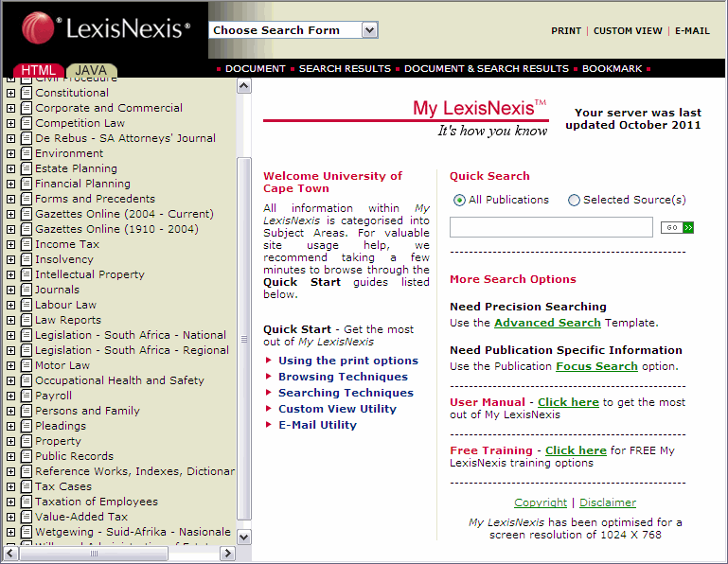
Task: Click the horizontal scrollbar thumb of tree panel
Action: 94,554
